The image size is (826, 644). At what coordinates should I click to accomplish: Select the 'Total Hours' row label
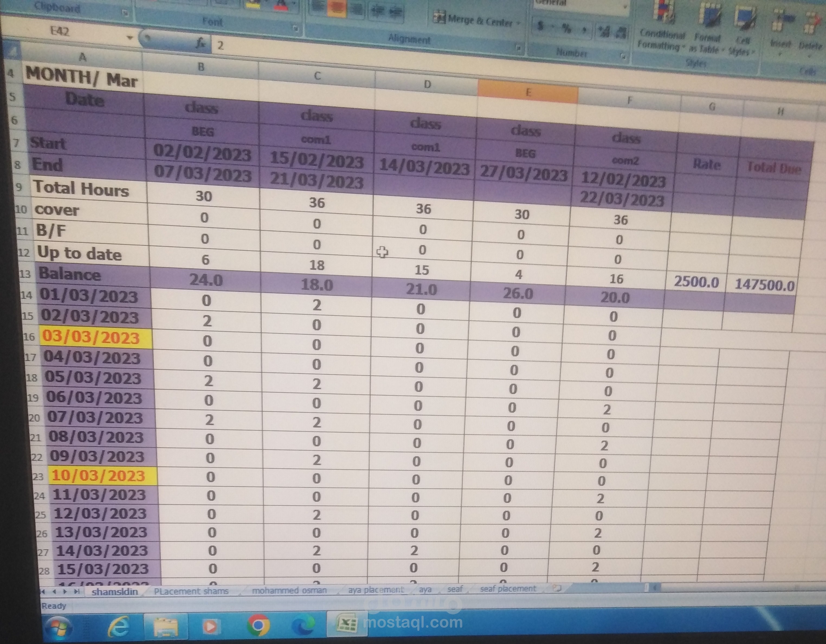[x=81, y=188]
